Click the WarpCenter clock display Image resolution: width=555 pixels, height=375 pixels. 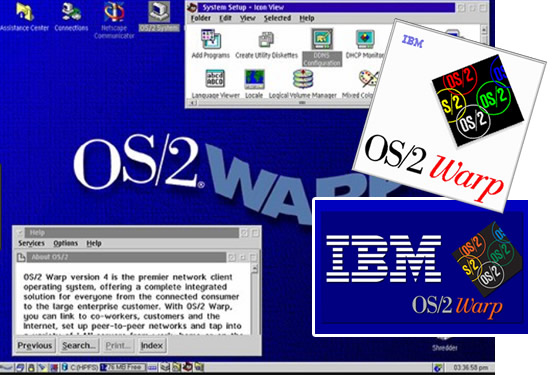(470, 368)
